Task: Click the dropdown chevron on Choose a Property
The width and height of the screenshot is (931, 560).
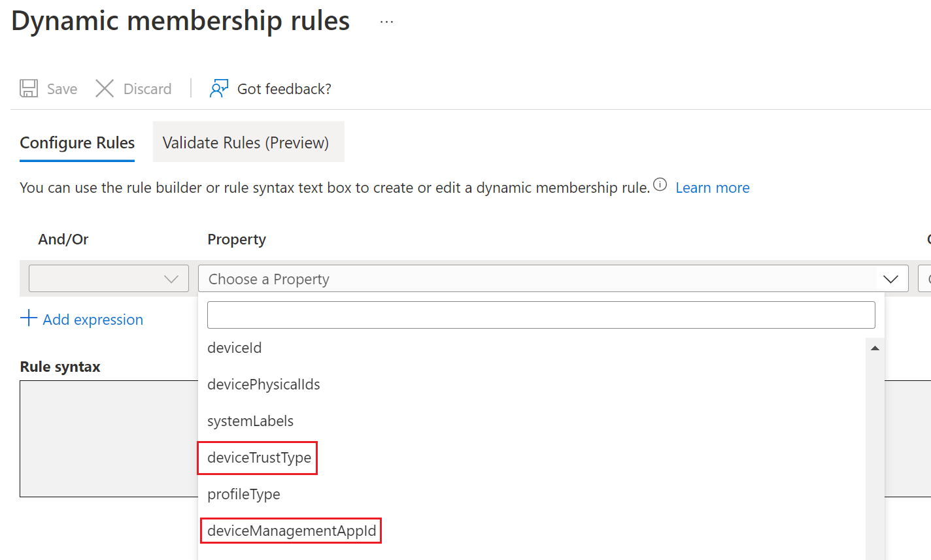Action: tap(890, 279)
